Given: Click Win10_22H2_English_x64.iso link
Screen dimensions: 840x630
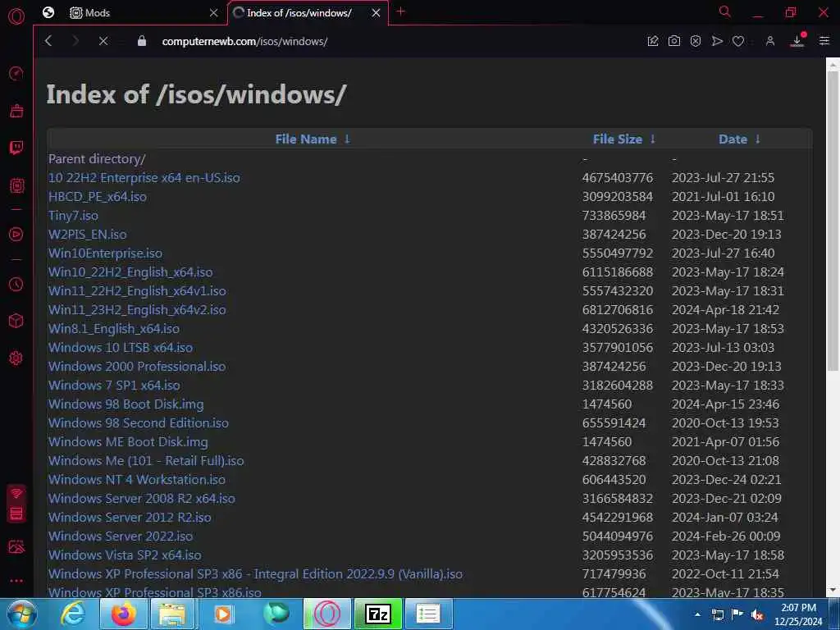Looking at the screenshot, I should tap(130, 272).
